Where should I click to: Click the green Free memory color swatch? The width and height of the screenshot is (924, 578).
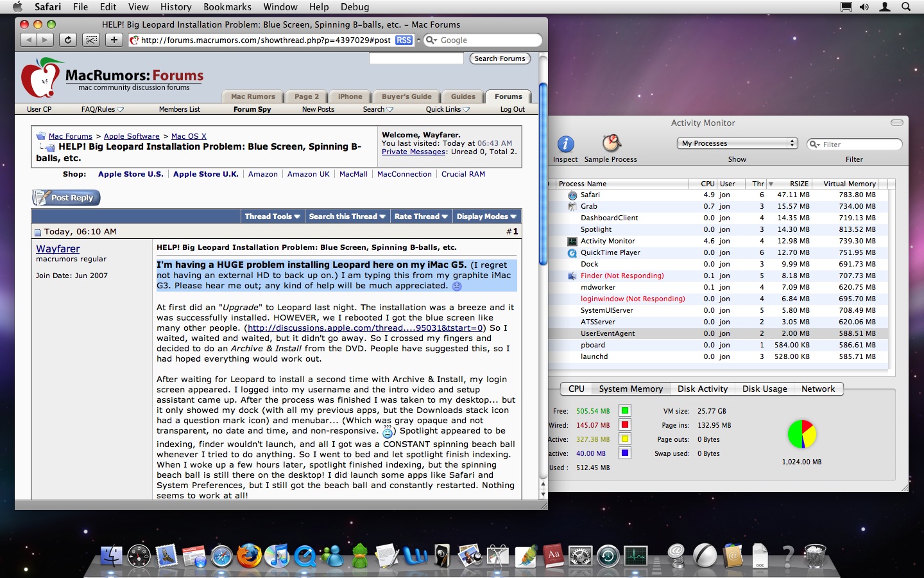pos(625,410)
